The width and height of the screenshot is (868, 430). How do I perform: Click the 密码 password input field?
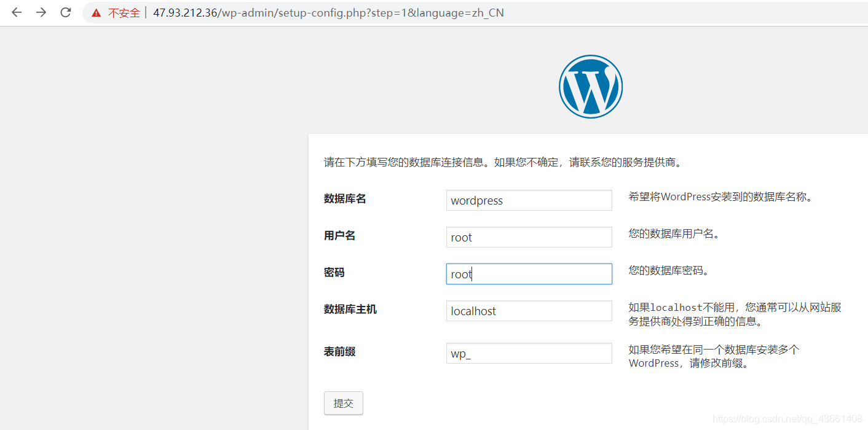tap(529, 274)
